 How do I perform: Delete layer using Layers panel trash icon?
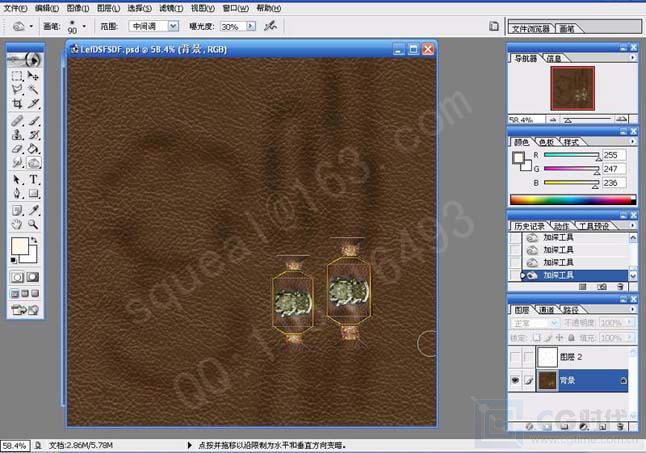(x=620, y=427)
